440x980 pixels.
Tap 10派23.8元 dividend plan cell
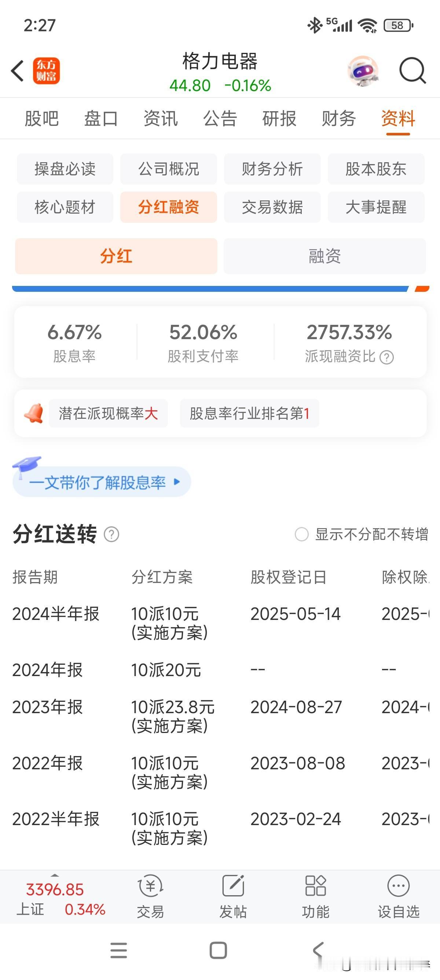(173, 716)
